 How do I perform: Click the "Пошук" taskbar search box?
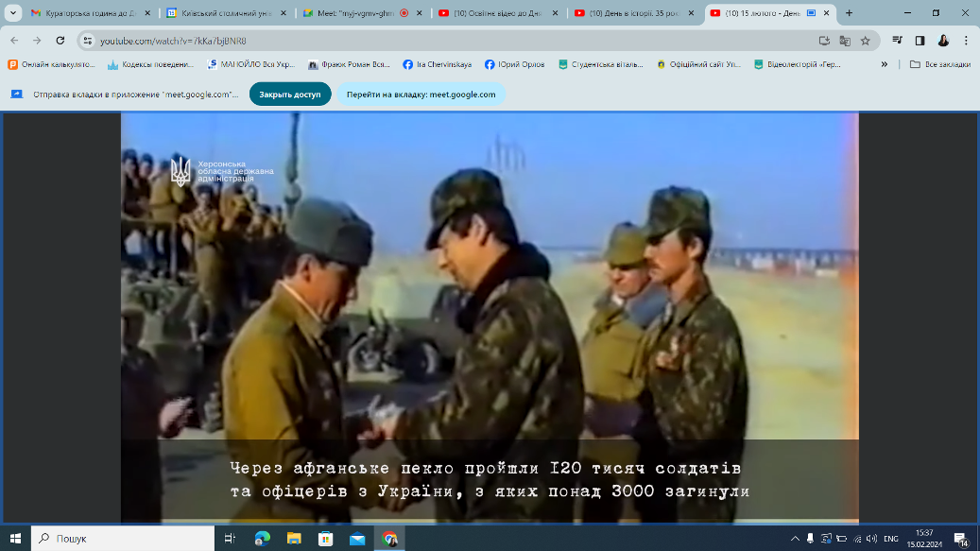point(123,538)
